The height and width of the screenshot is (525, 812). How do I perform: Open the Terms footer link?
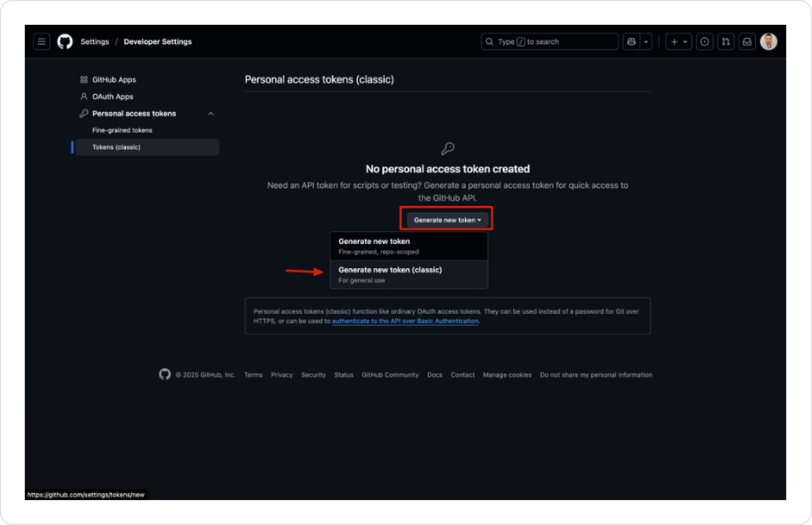coord(253,375)
